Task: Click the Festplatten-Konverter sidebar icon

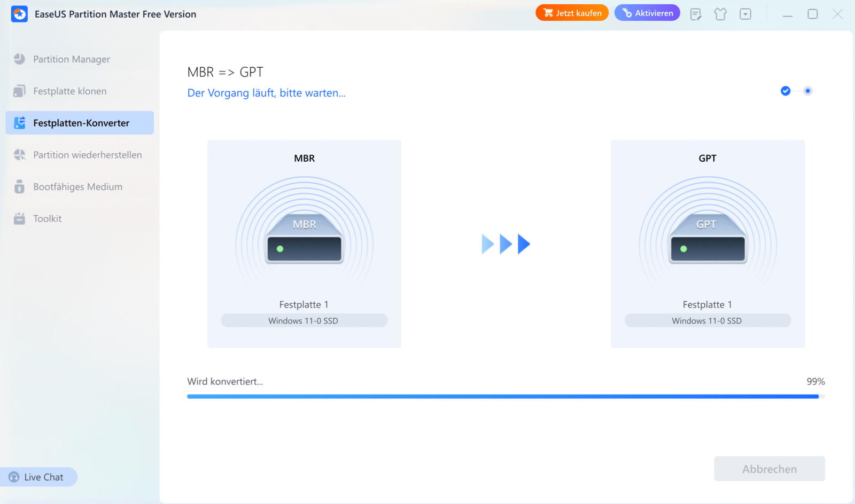Action: pos(19,123)
